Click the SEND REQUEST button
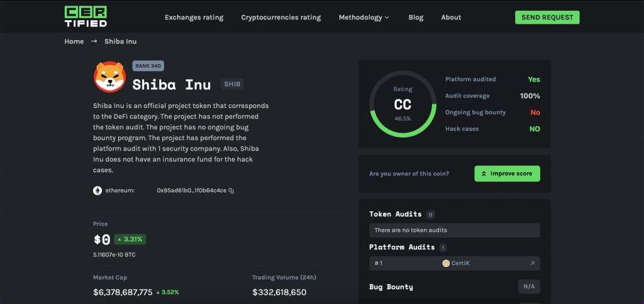 547,17
